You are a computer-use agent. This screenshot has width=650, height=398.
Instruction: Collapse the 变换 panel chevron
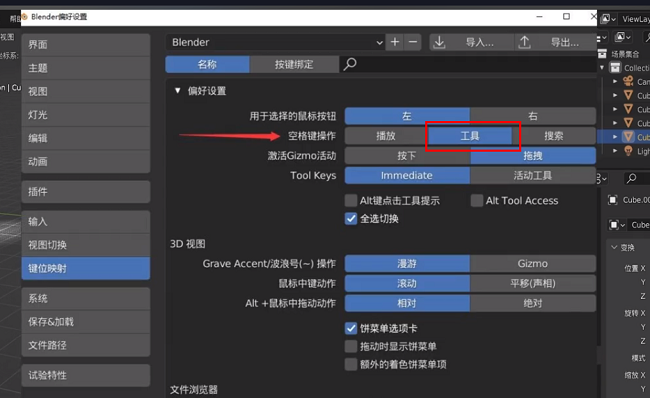coord(614,247)
